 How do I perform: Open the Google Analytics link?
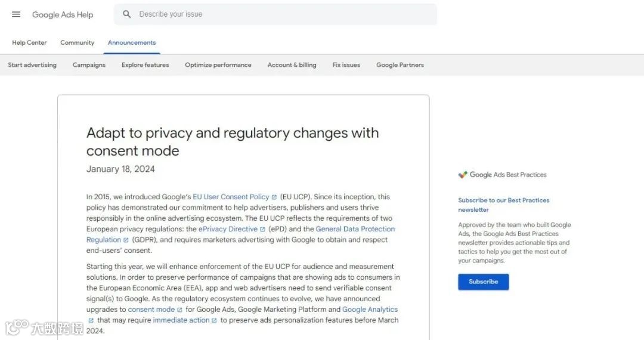[x=370, y=310]
